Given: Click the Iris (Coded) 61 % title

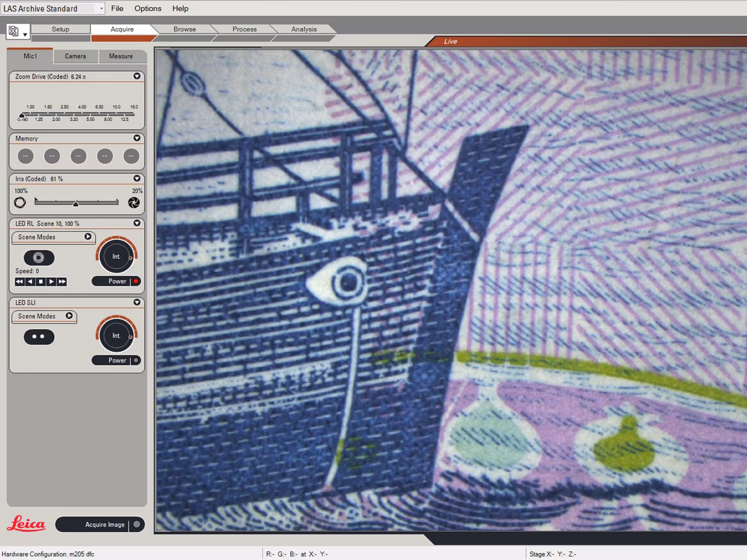Looking at the screenshot, I should click(x=39, y=179).
